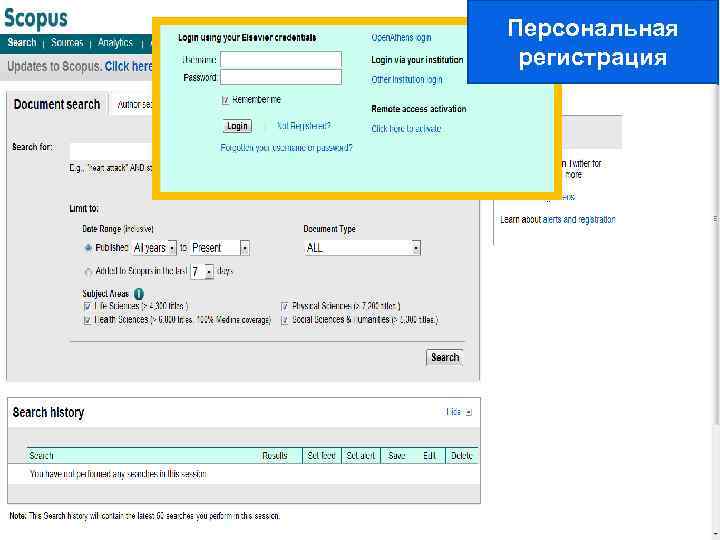Open the Present year dropdown

[220, 248]
